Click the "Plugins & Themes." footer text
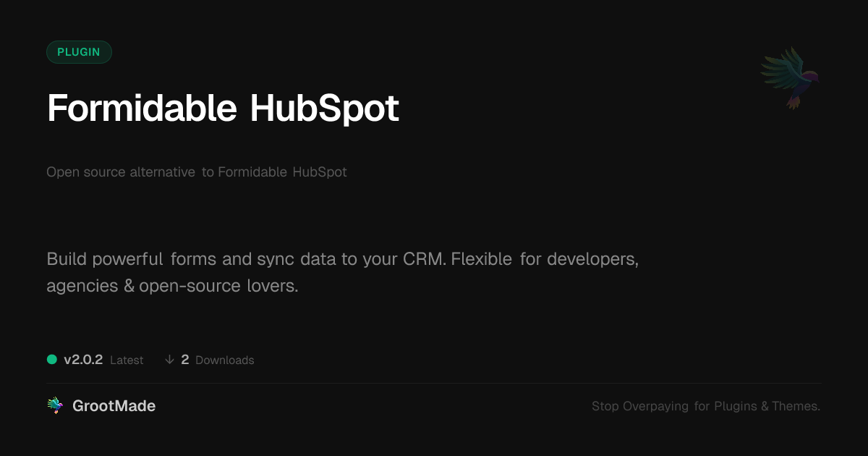Viewport: 868px width, 456px height. coord(767,406)
